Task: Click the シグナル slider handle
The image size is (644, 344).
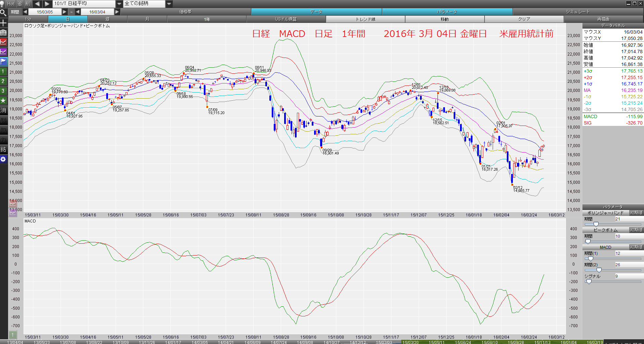Action: click(x=589, y=281)
